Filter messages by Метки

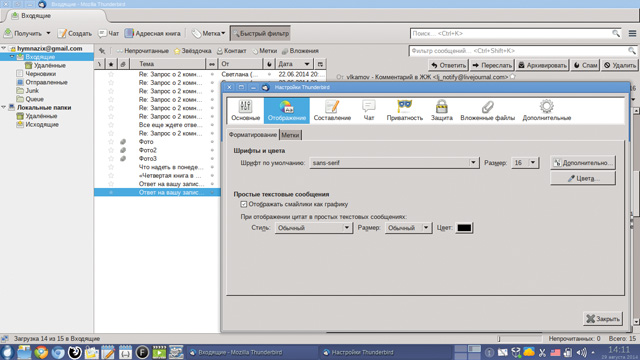(x=264, y=51)
